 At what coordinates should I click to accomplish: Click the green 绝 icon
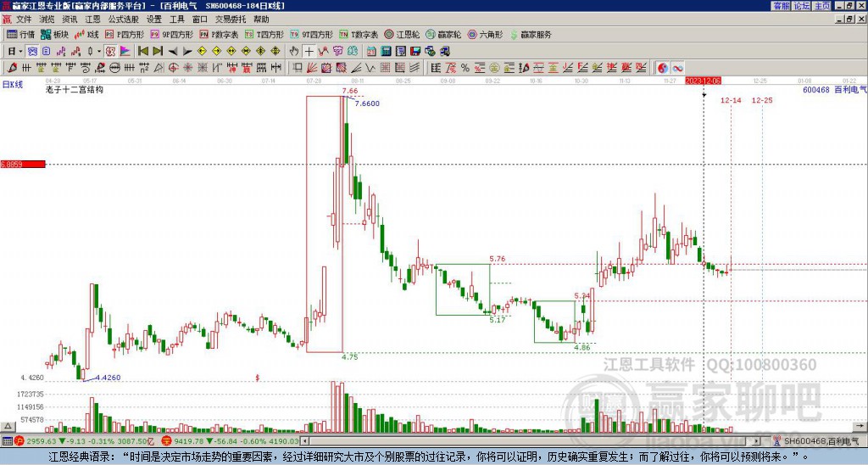[353, 51]
